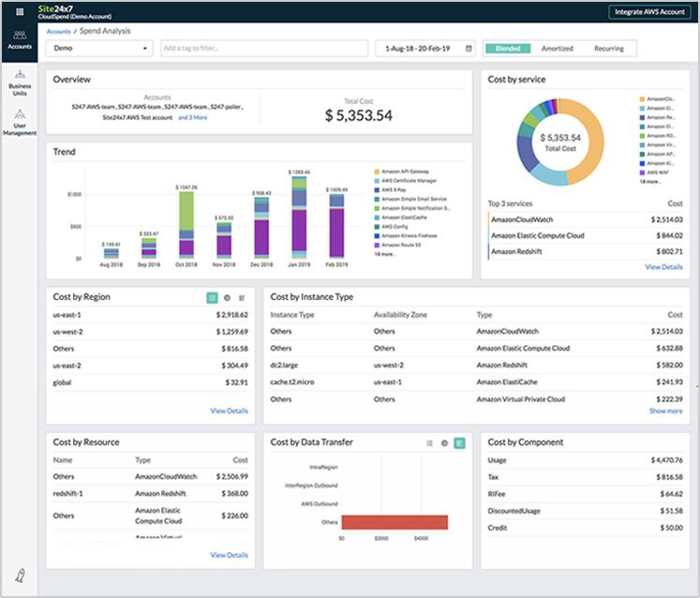Screen dimensions: 700x598
Task: Click Amazon Virtual Private Cloud instance type row
Action: pyautogui.click(x=476, y=399)
